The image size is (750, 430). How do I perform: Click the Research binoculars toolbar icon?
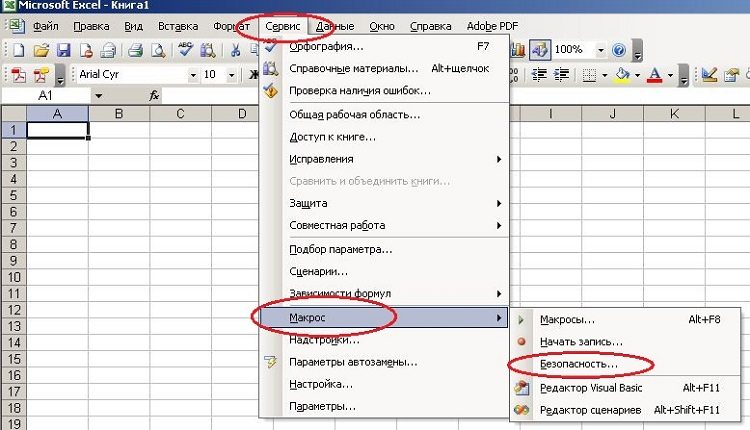pyautogui.click(x=208, y=50)
